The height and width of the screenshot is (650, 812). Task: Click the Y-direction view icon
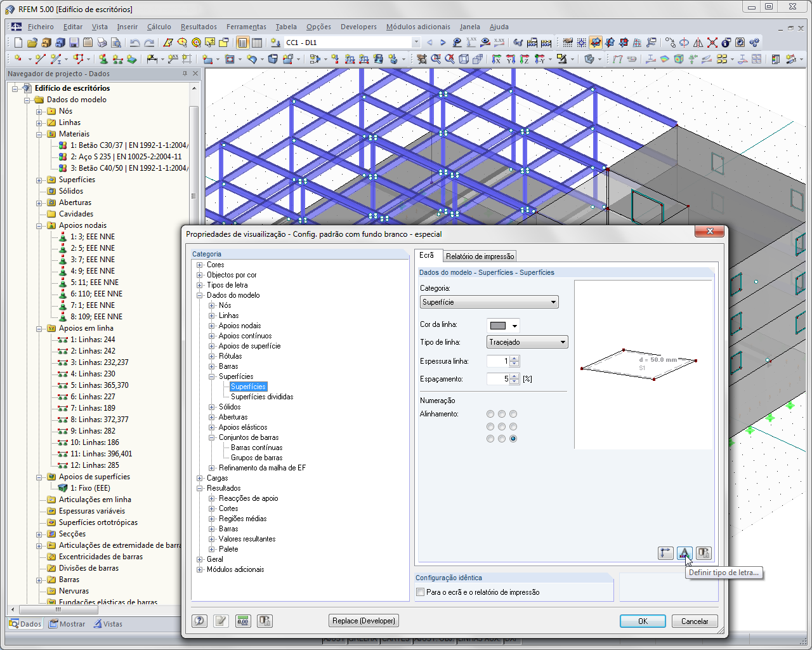pyautogui.click(x=510, y=59)
